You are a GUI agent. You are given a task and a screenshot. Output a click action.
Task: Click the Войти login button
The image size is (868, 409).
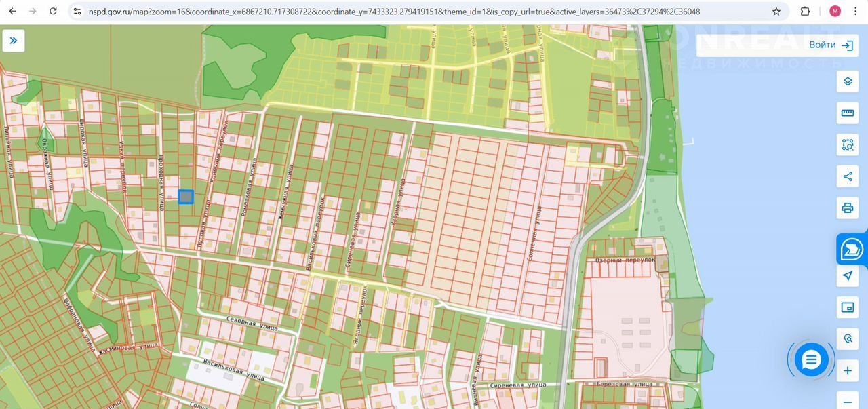point(830,45)
